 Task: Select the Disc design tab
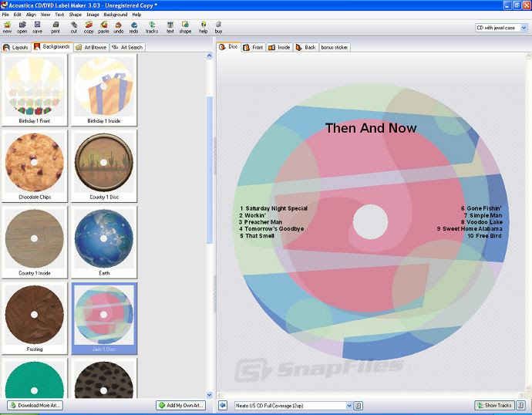pyautogui.click(x=229, y=47)
